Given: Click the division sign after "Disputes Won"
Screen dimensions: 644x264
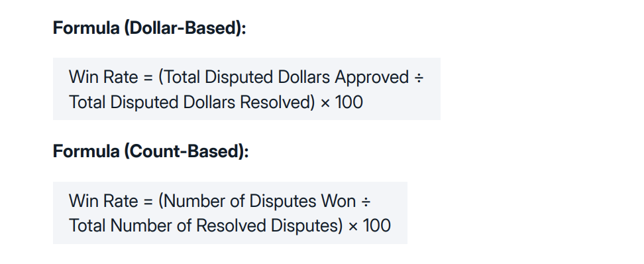Looking at the screenshot, I should click(366, 202).
